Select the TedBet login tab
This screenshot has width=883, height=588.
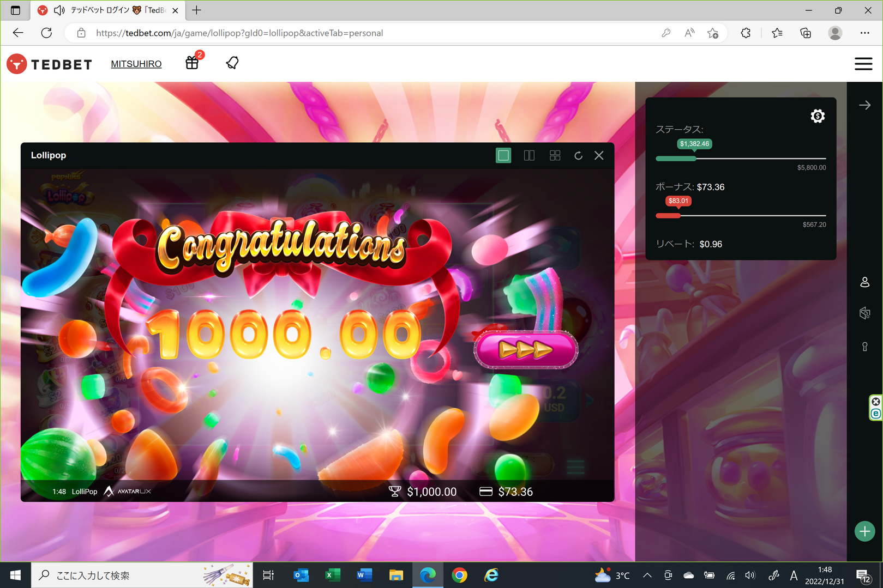(108, 10)
